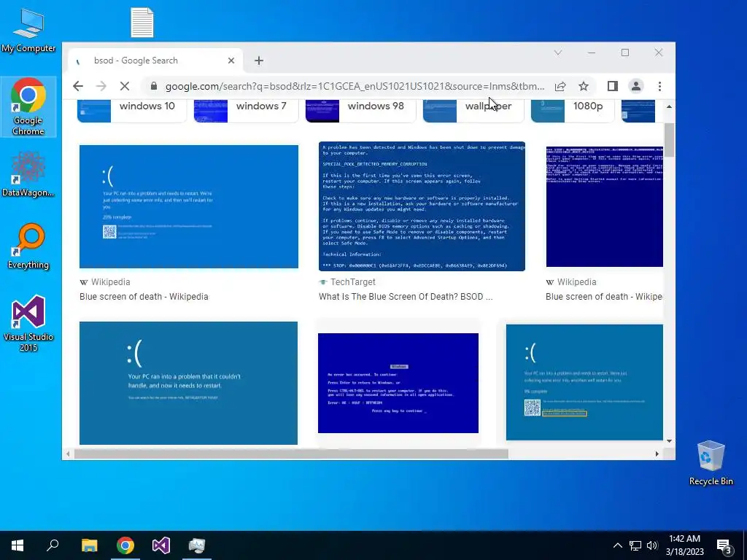This screenshot has width=747, height=560.
Task: Close the bsod - Google Search tab
Action: (231, 61)
